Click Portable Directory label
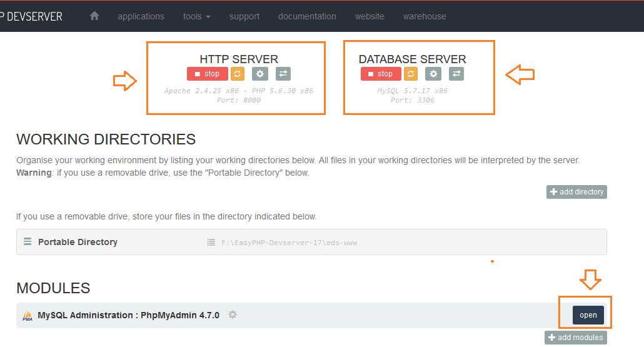Viewport: 644px width, 347px height. pyautogui.click(x=78, y=242)
